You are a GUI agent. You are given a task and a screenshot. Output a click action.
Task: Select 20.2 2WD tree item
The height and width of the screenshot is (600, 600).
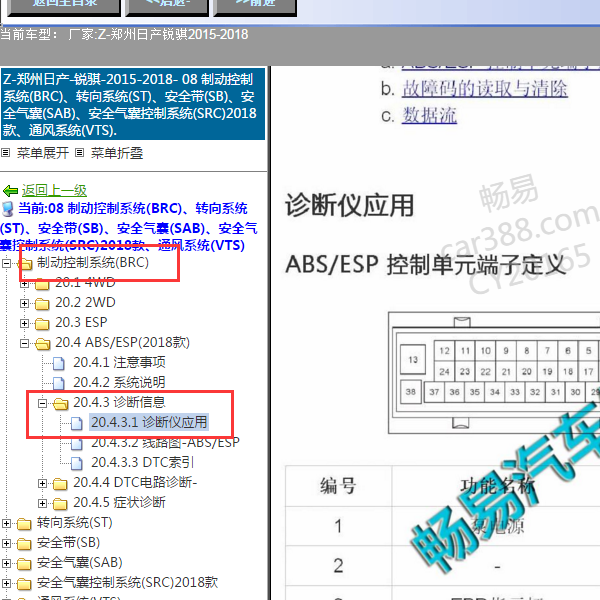coord(85,302)
